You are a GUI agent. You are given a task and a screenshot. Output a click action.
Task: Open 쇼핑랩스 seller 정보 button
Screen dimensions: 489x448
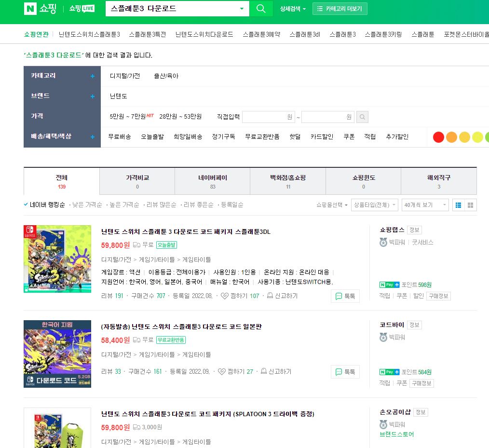(x=414, y=230)
